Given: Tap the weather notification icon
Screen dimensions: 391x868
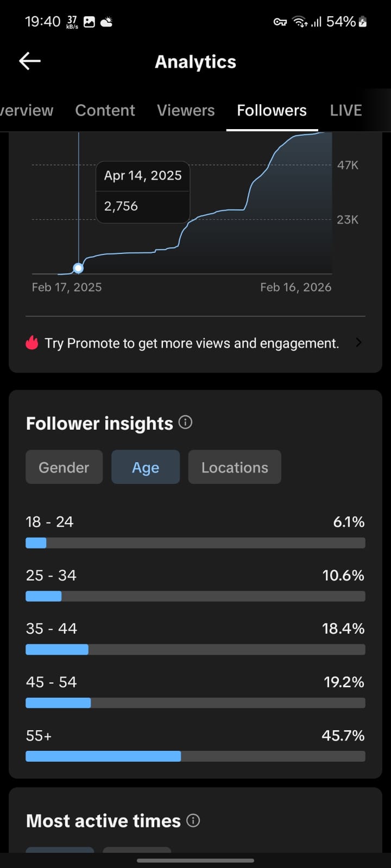Looking at the screenshot, I should click(106, 22).
